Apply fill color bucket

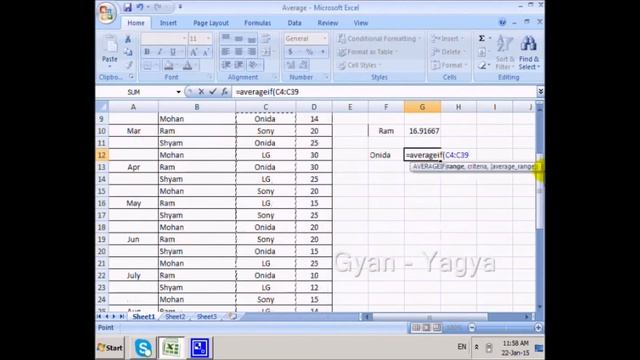coord(168,65)
